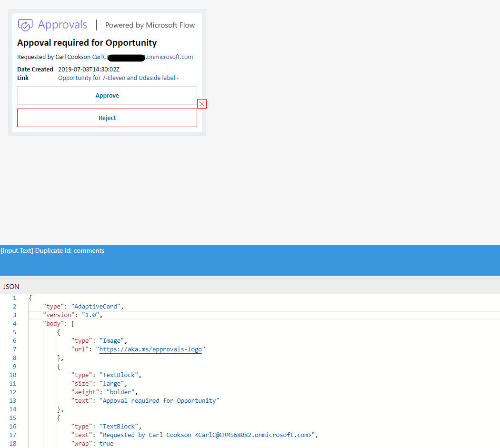Open the Opportunity for 7-Eleven and Udaside link
The width and height of the screenshot is (500, 448).
pyautogui.click(x=118, y=78)
